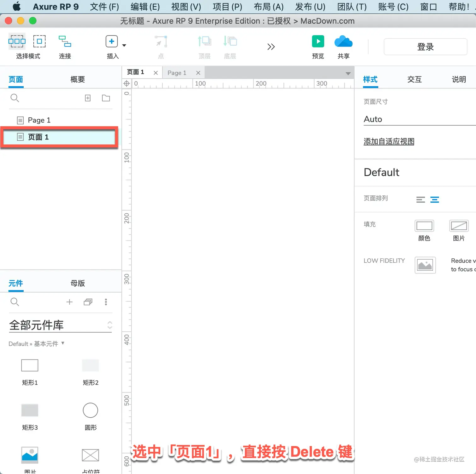Select the 占位符 placeholder widget
The width and height of the screenshot is (476, 474).
90,455
